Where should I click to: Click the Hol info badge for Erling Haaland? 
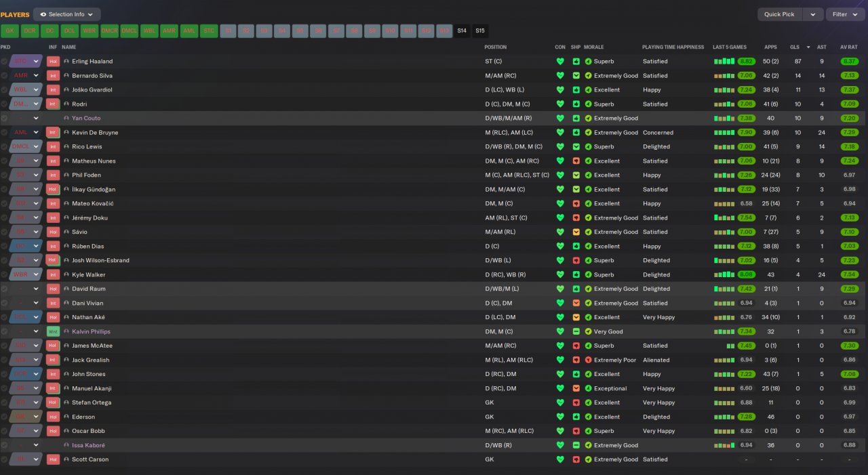[x=53, y=62]
